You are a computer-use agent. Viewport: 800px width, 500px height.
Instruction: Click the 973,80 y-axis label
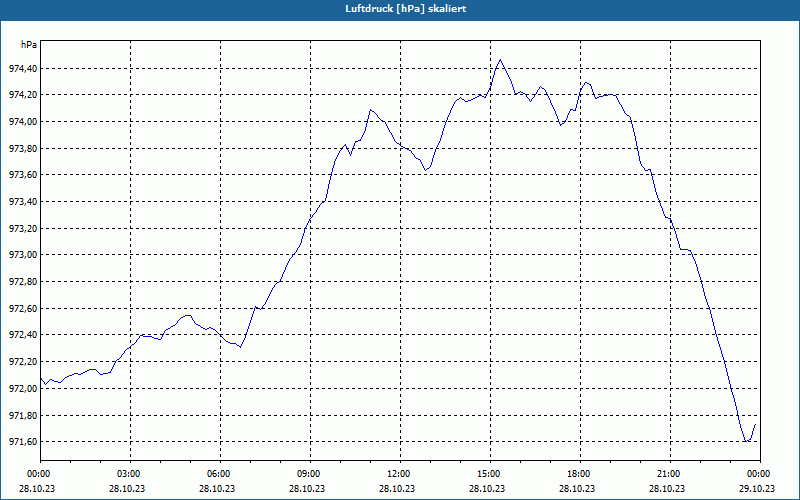tap(23, 148)
